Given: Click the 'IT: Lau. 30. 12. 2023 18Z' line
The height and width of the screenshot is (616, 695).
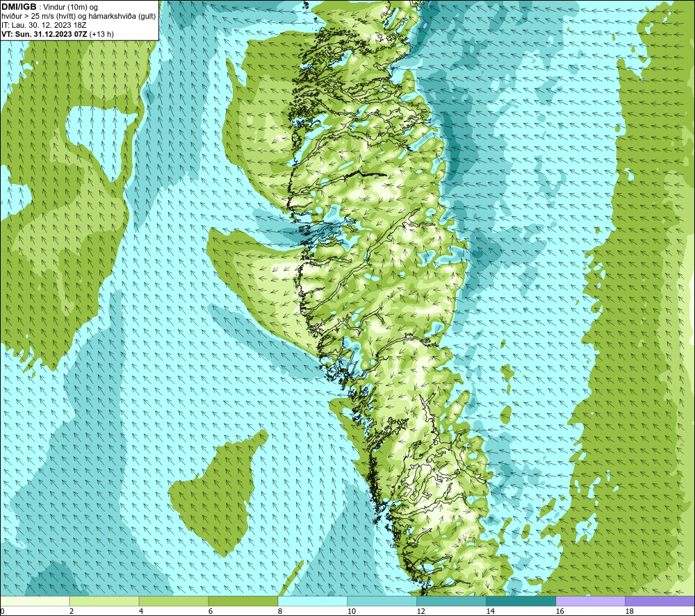Looking at the screenshot, I should (43, 25).
